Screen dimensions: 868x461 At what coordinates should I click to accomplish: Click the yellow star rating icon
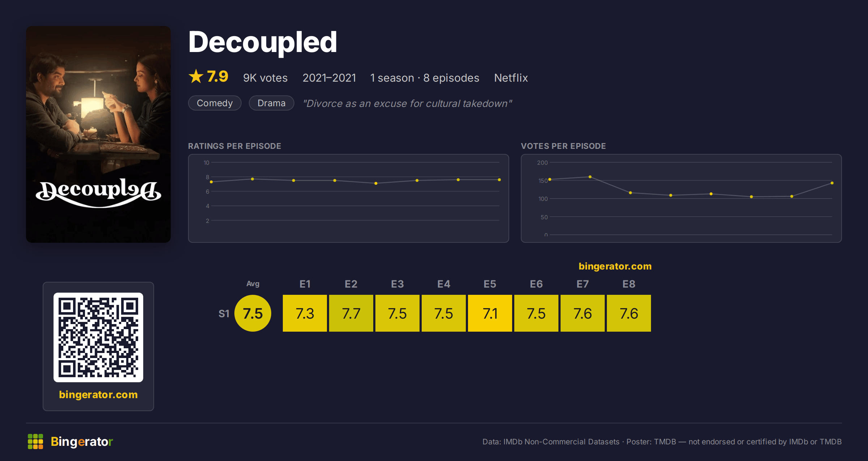pyautogui.click(x=196, y=76)
